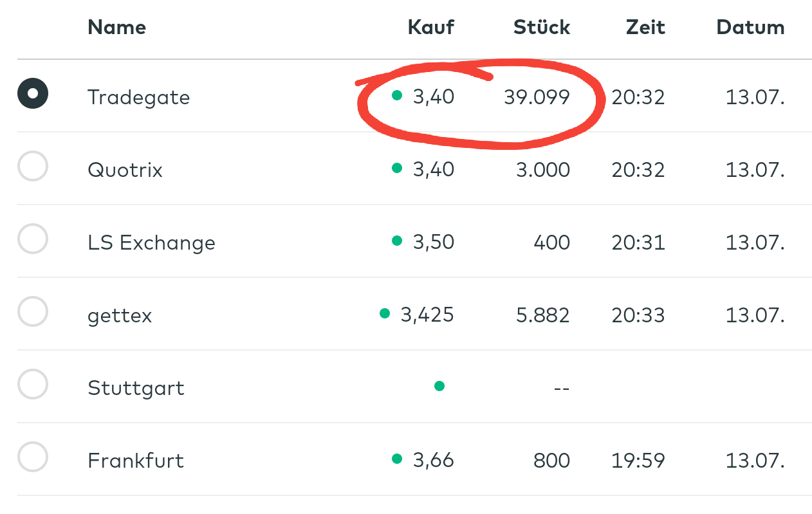Click the Frankfurt exchange name
This screenshot has width=812, height=514.
click(x=136, y=461)
